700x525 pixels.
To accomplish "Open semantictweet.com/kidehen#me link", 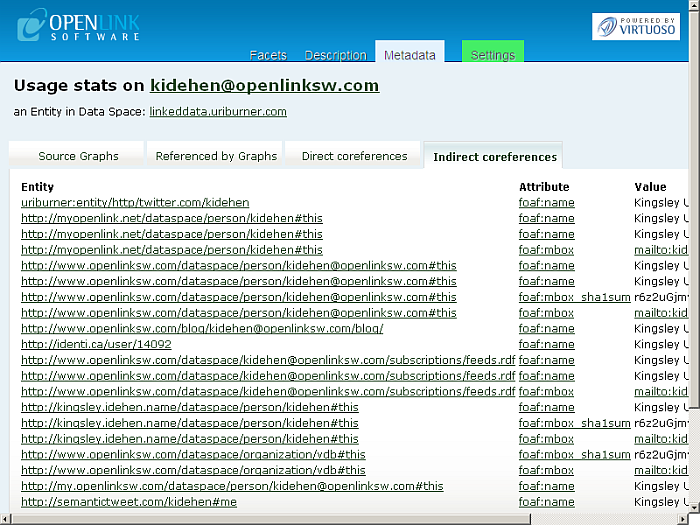I will coord(129,502).
